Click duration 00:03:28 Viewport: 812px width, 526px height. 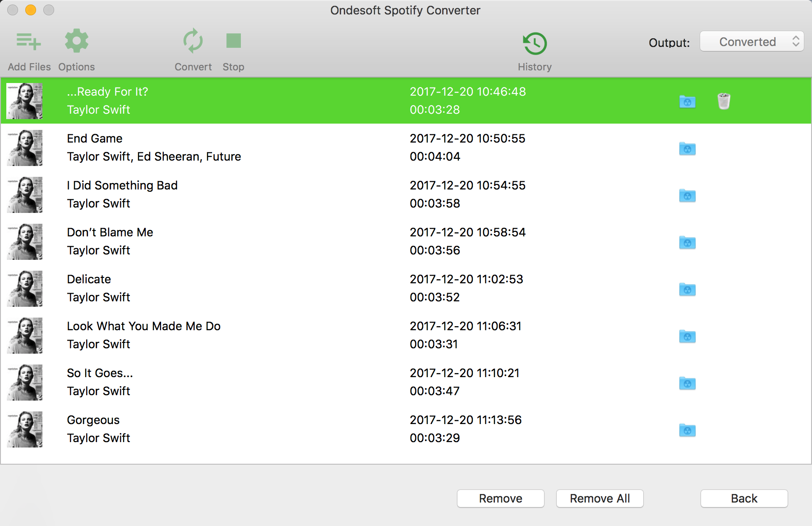click(x=435, y=110)
